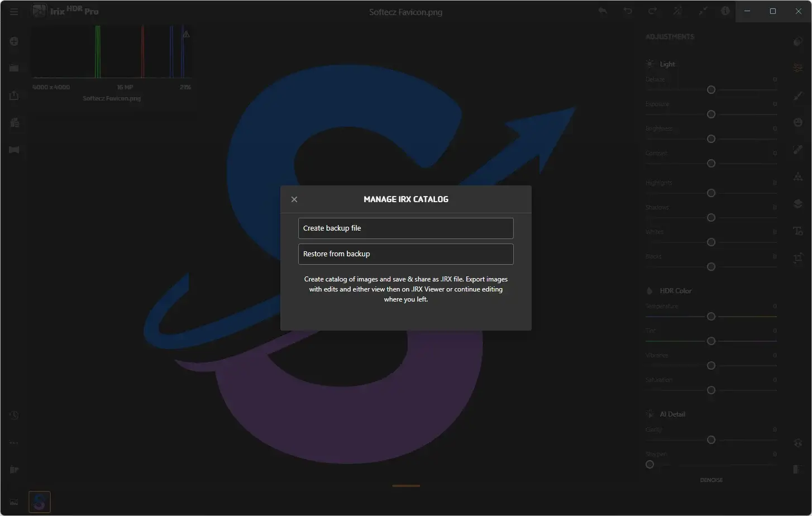Click the Irix HDR Pro logo

pyautogui.click(x=65, y=11)
